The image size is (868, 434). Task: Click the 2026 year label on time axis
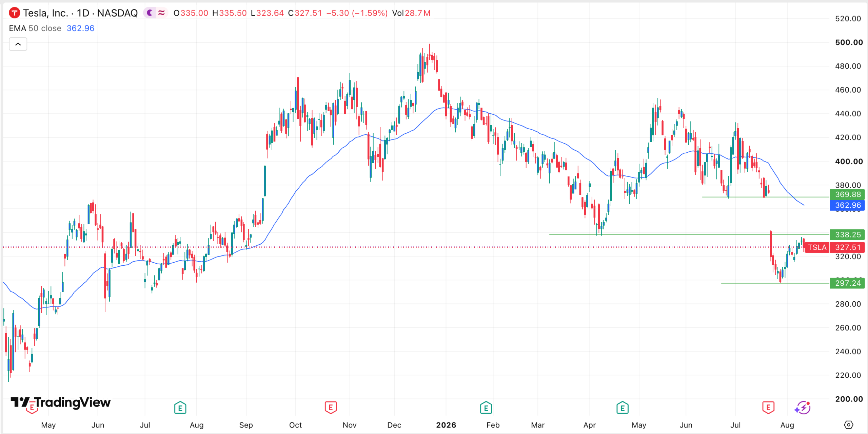(x=446, y=425)
